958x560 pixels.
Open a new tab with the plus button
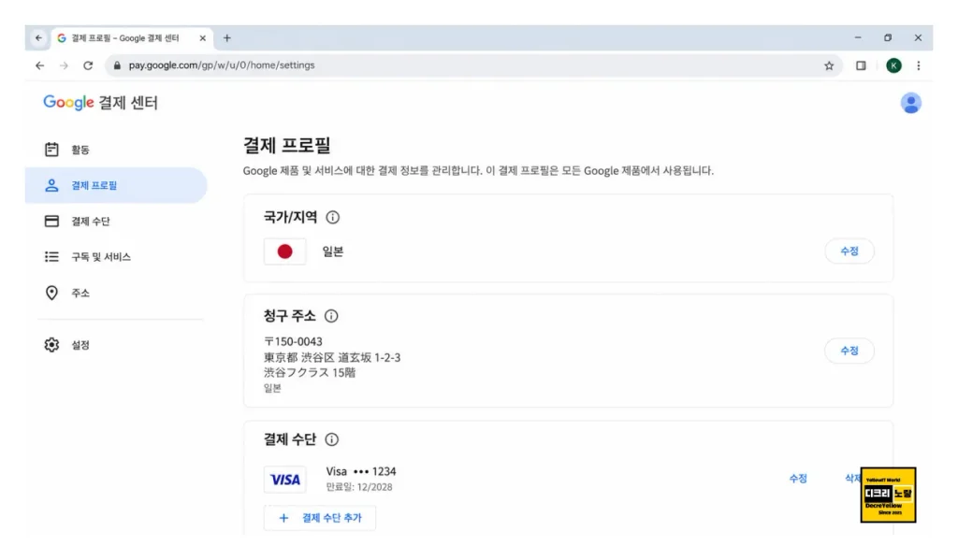pyautogui.click(x=226, y=37)
